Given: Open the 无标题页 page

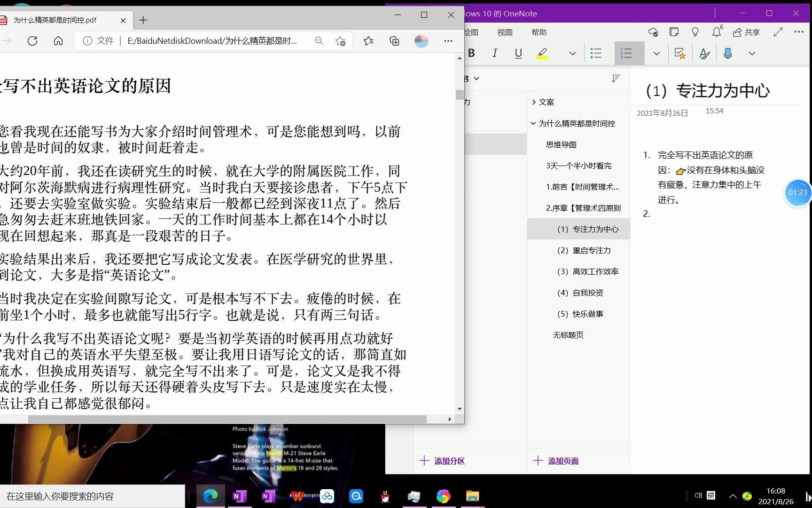Looking at the screenshot, I should [578, 335].
